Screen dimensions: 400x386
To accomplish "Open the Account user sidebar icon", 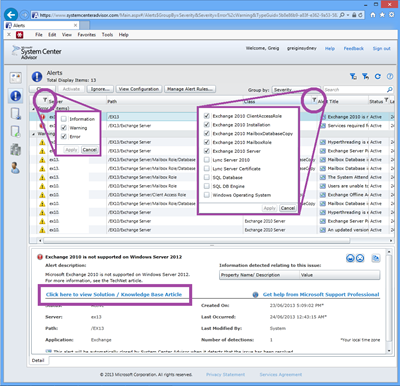I will 15,168.
